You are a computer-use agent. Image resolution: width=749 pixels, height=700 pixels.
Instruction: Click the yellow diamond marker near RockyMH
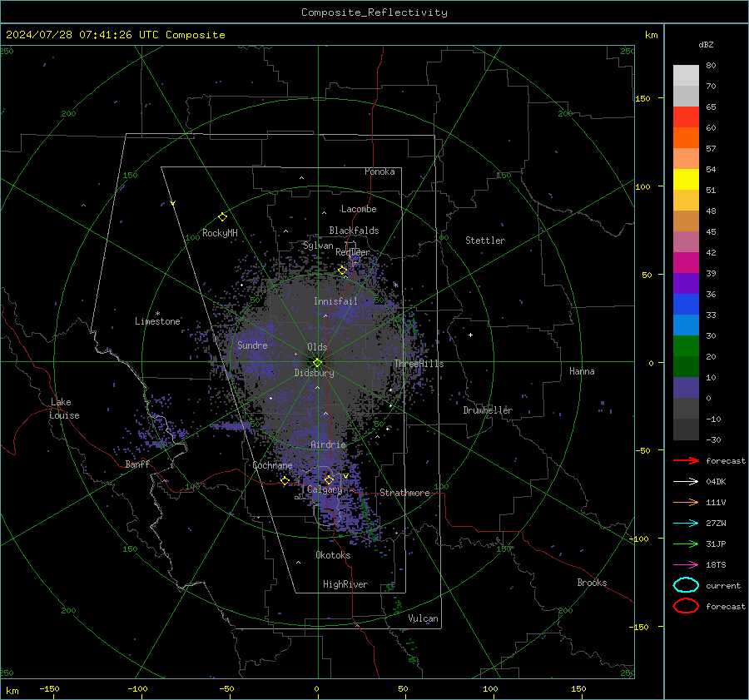(222, 217)
